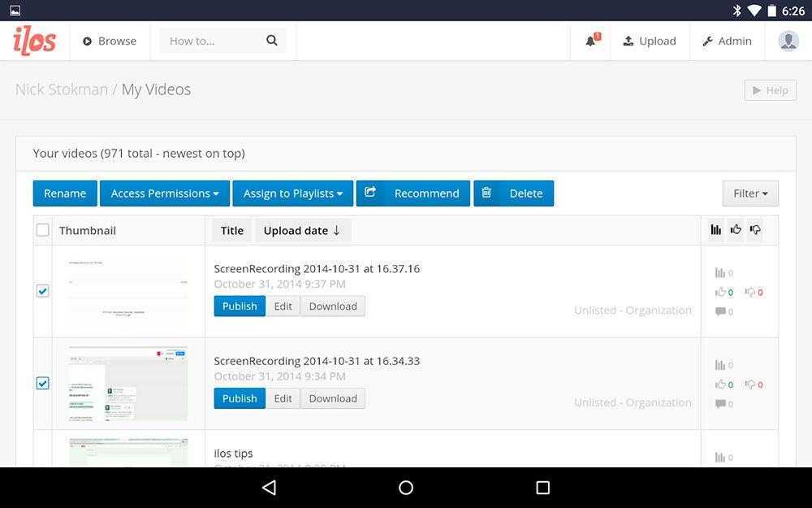
Task: Uncheck the 16.37.16 recording checkbox
Action: click(43, 291)
